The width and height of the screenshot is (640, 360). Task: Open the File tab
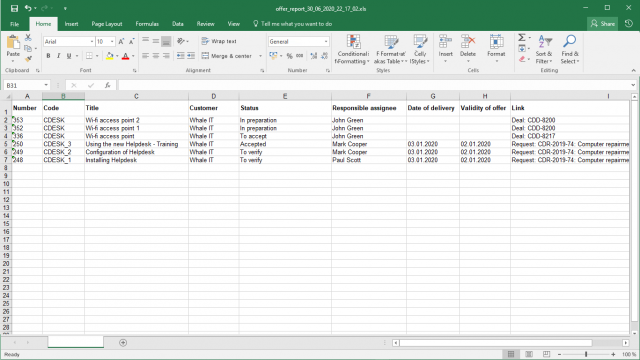coord(14,24)
